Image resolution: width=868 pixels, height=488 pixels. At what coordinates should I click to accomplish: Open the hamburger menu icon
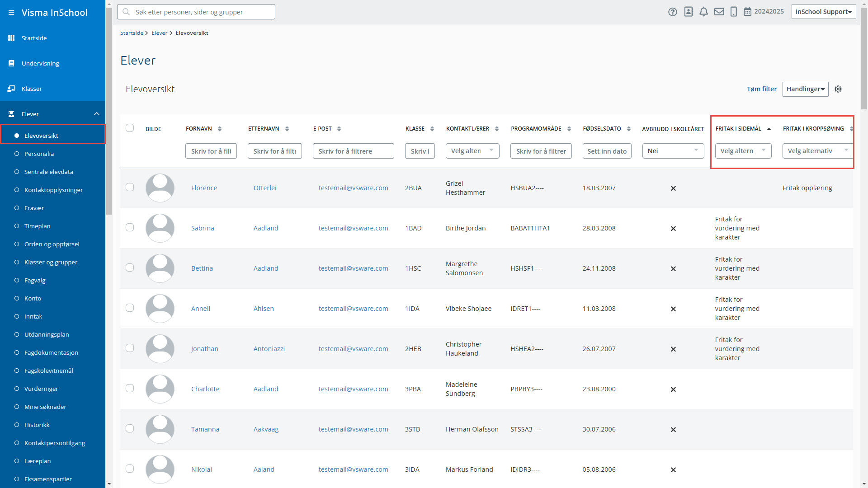coord(11,13)
